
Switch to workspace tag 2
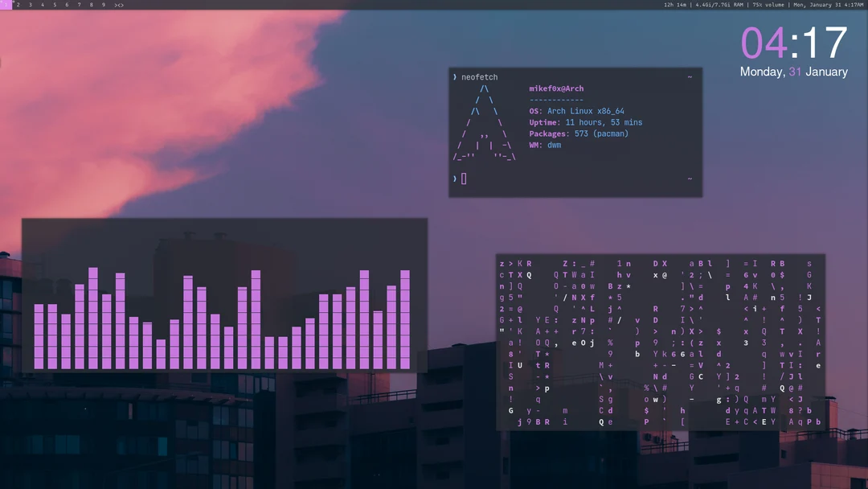[x=18, y=5]
